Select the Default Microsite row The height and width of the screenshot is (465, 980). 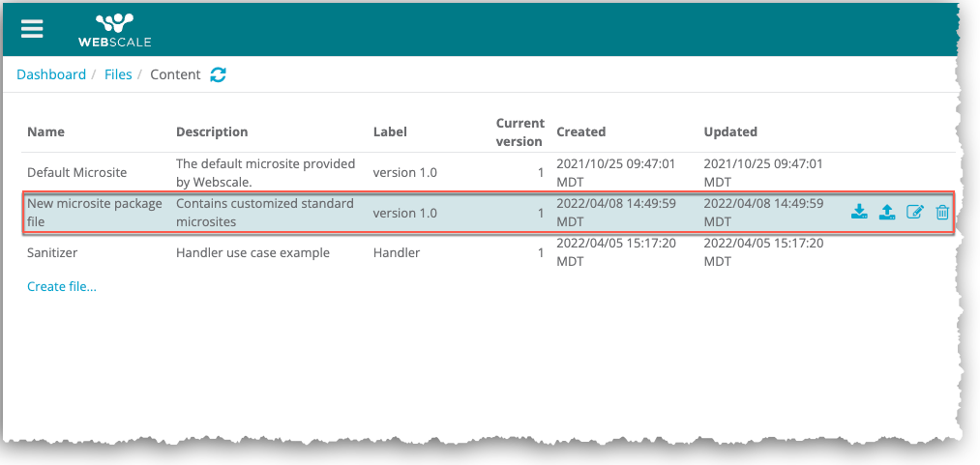pyautogui.click(x=77, y=173)
